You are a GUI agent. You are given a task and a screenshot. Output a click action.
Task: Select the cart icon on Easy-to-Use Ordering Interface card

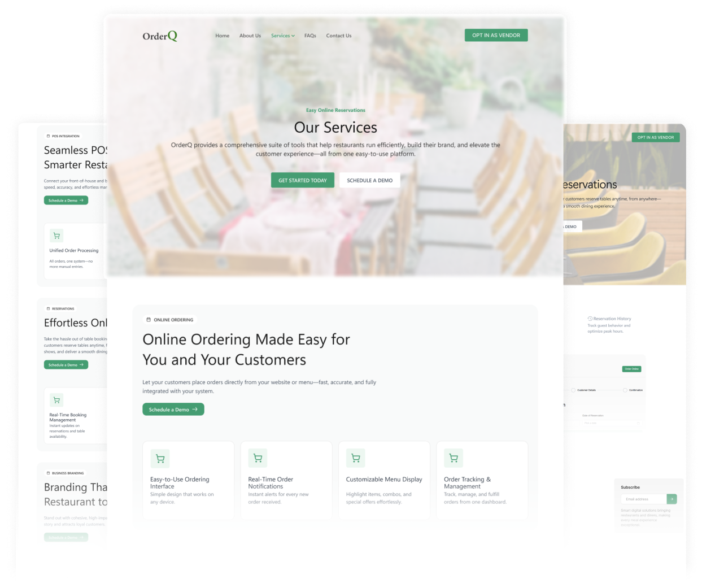(x=160, y=458)
